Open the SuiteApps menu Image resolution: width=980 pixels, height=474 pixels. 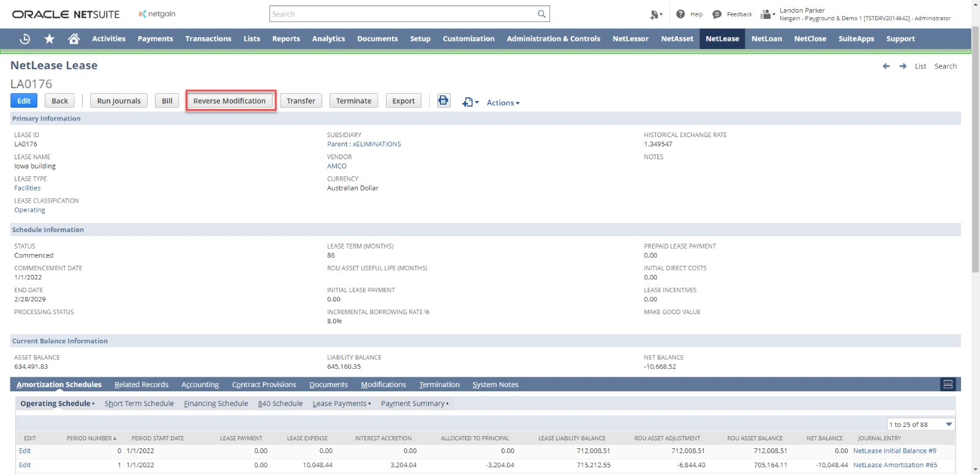point(856,39)
